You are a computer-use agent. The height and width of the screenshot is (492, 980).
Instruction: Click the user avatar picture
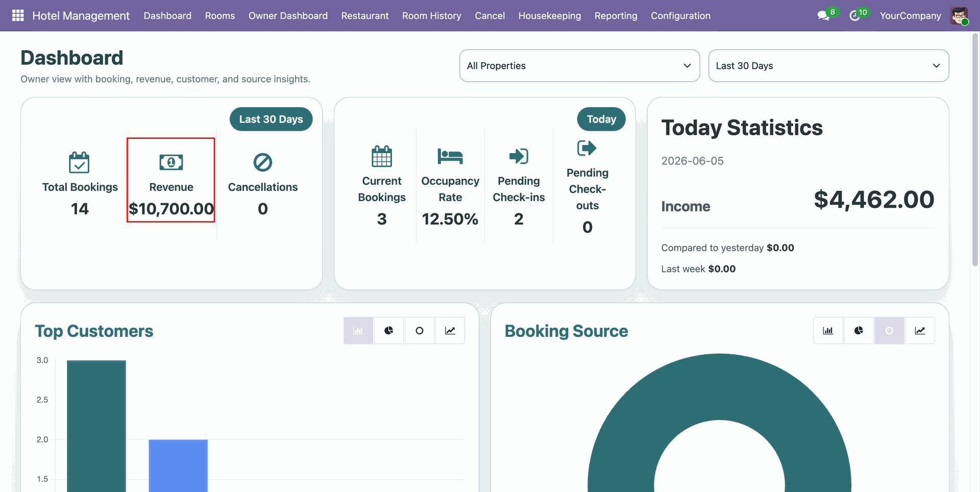tap(959, 16)
